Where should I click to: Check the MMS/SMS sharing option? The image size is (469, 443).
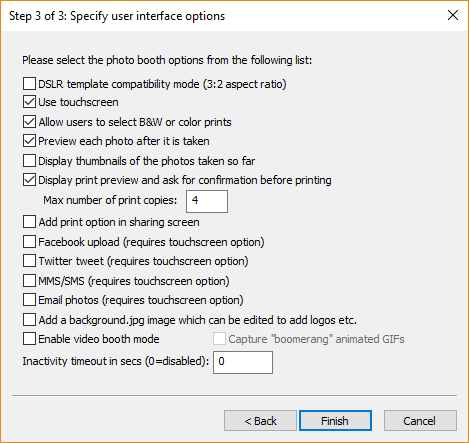click(x=29, y=281)
